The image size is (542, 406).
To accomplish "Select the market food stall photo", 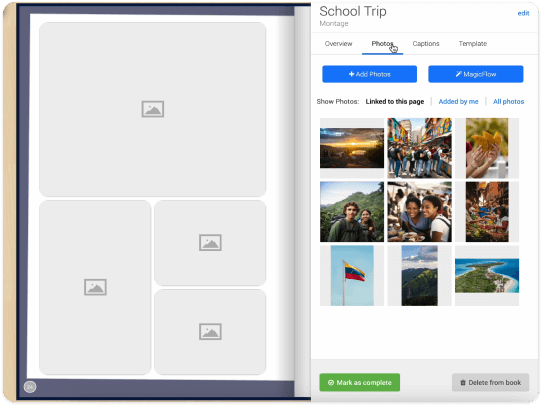I will 487,211.
